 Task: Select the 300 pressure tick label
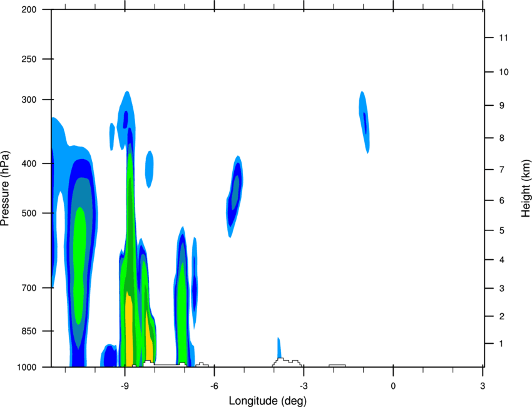[29, 100]
